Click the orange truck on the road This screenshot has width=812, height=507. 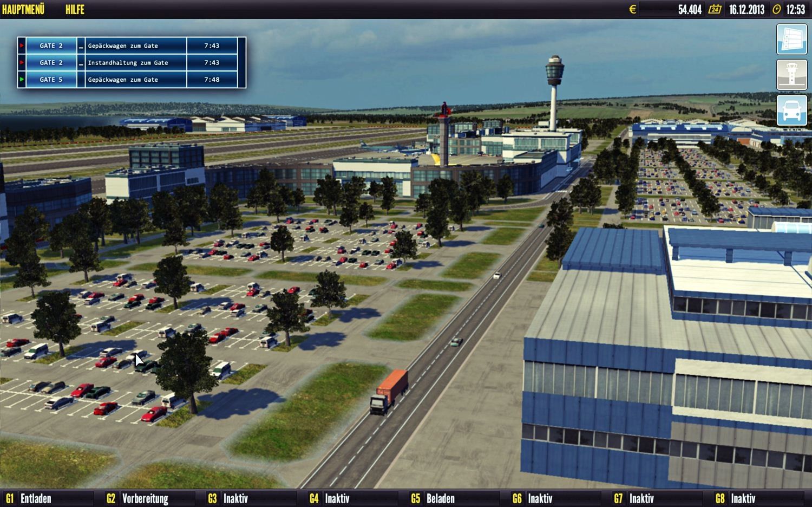pyautogui.click(x=389, y=392)
